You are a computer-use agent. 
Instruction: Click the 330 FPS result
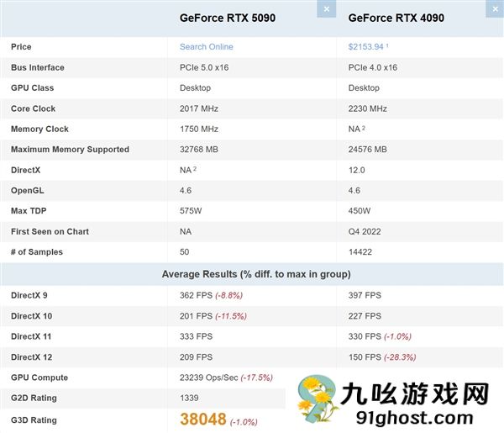coord(365,336)
